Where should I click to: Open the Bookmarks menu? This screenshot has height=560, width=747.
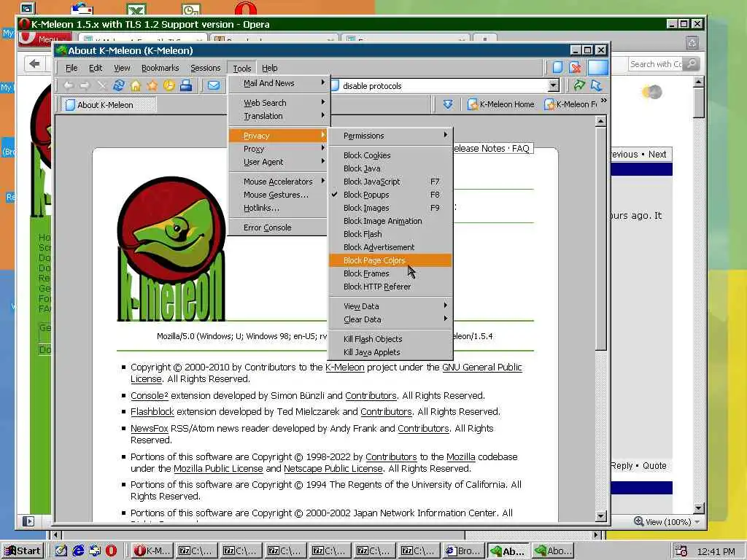160,68
